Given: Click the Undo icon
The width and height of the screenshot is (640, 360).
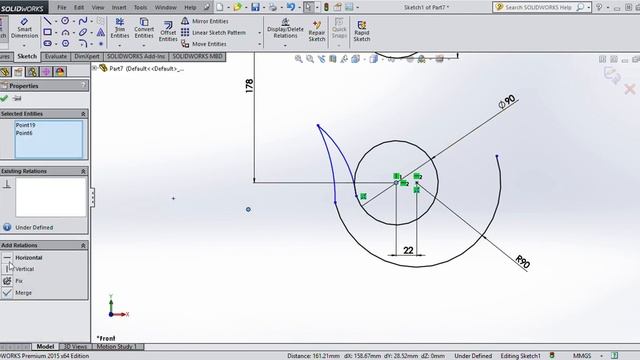Looking at the screenshot, I should coord(291,7).
